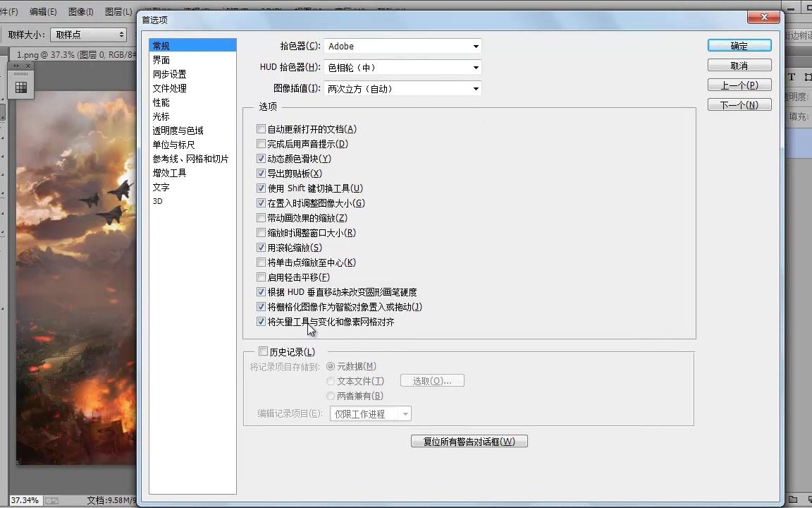The image size is (812, 508).
Task: Open the HUD 拾色器 dropdown
Action: pos(402,67)
